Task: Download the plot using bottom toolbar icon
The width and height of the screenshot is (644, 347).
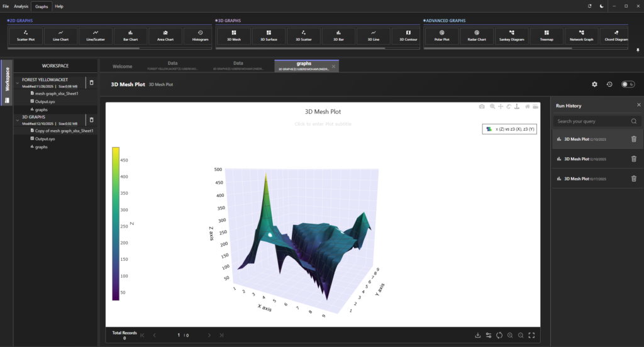Action: click(x=478, y=335)
